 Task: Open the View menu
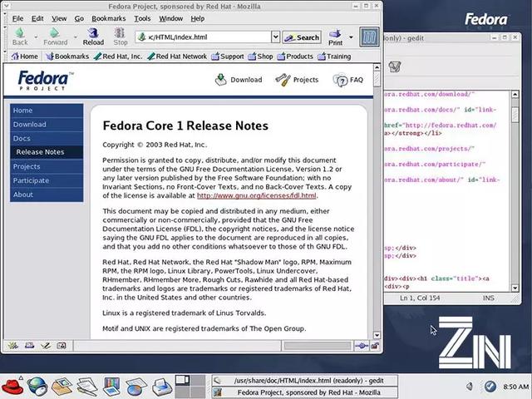(59, 18)
